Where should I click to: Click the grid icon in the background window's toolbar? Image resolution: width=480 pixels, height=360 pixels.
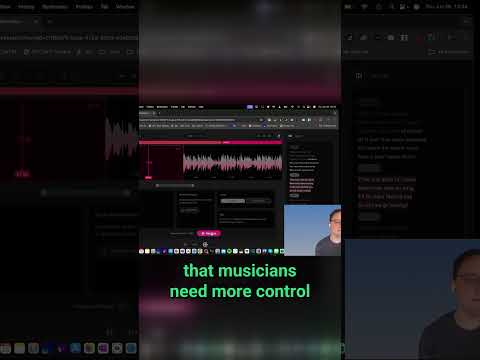click(404, 37)
